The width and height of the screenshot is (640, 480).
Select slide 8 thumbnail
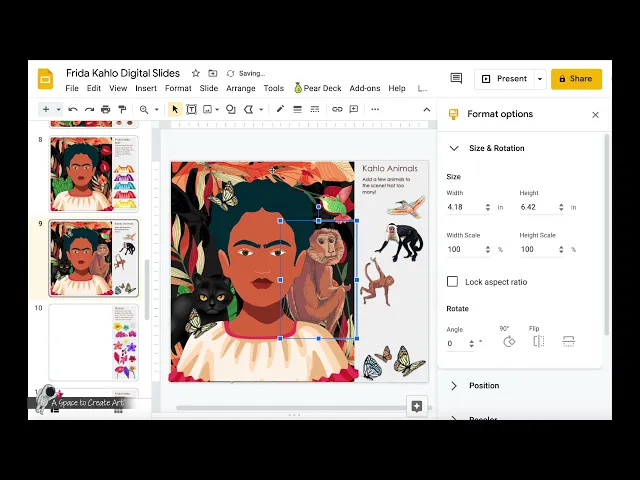[93, 174]
